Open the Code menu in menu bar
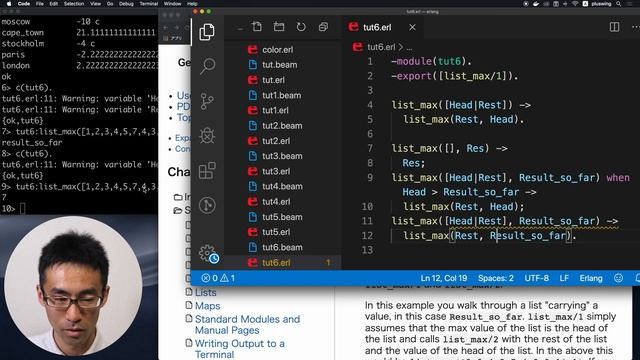Image resolution: width=640 pixels, height=360 pixels. tap(24, 4)
